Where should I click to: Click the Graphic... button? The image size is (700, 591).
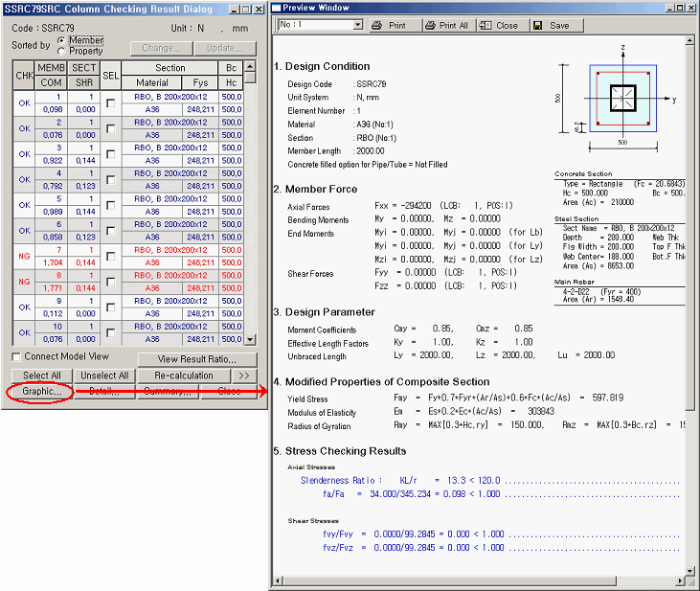point(41,392)
